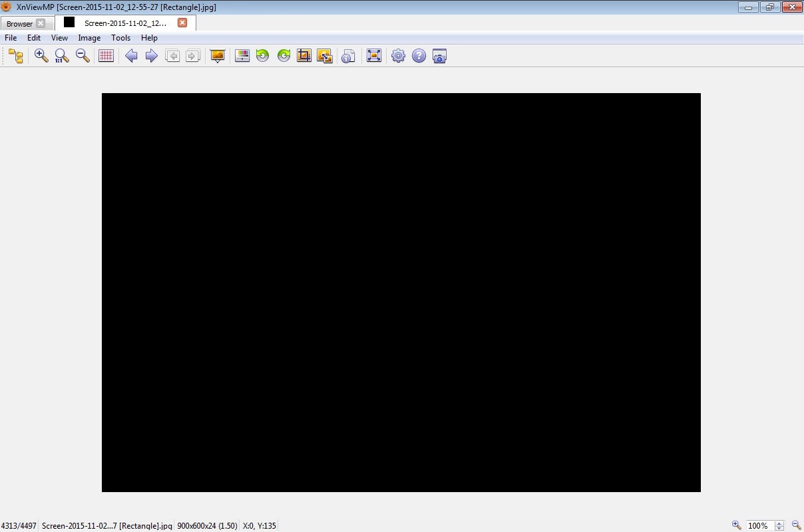Screen dimensions: 804x532
Task: Click the screen capture camera icon
Action: tap(439, 56)
